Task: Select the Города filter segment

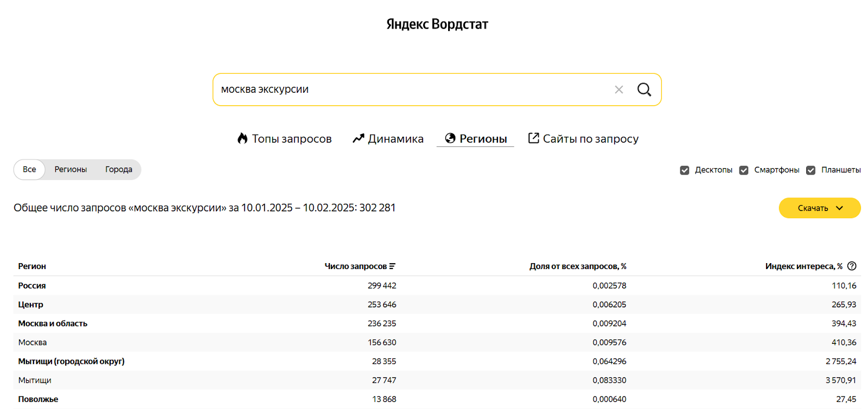Action: click(x=119, y=169)
